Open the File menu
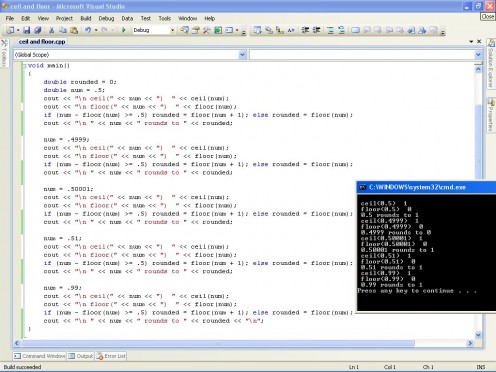496x372 pixels. pos(10,18)
